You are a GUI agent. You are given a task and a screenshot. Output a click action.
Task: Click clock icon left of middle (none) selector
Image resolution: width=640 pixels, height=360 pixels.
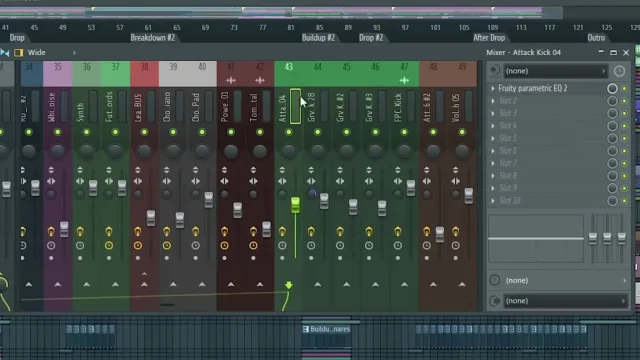(x=495, y=280)
